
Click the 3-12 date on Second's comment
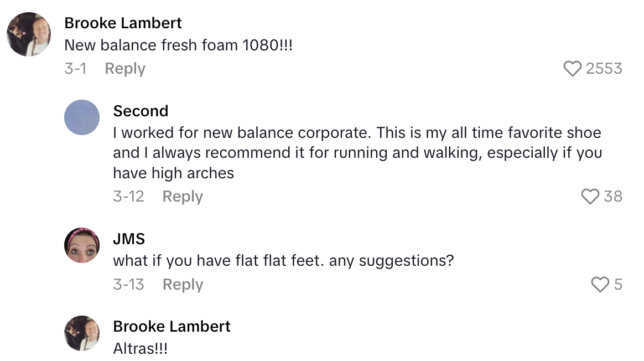(128, 197)
